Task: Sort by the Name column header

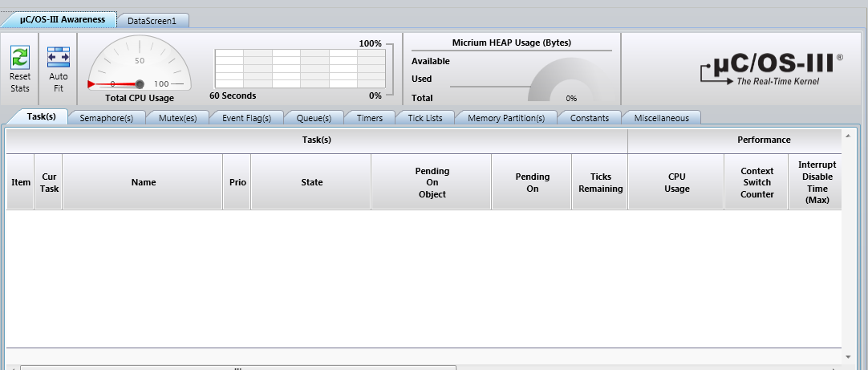Action: 143,181
